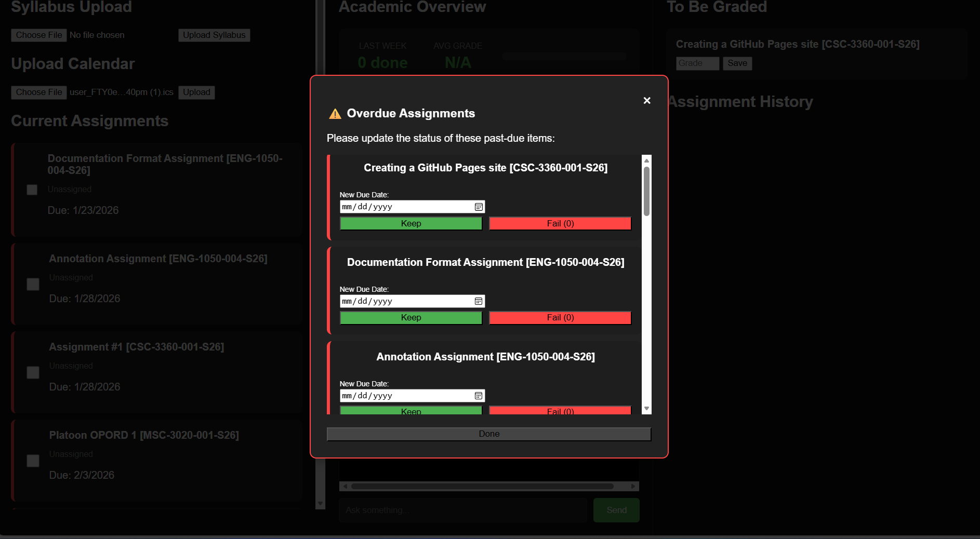Click the '0 done' last week stat
Screen dimensions: 980x539
(x=382, y=63)
